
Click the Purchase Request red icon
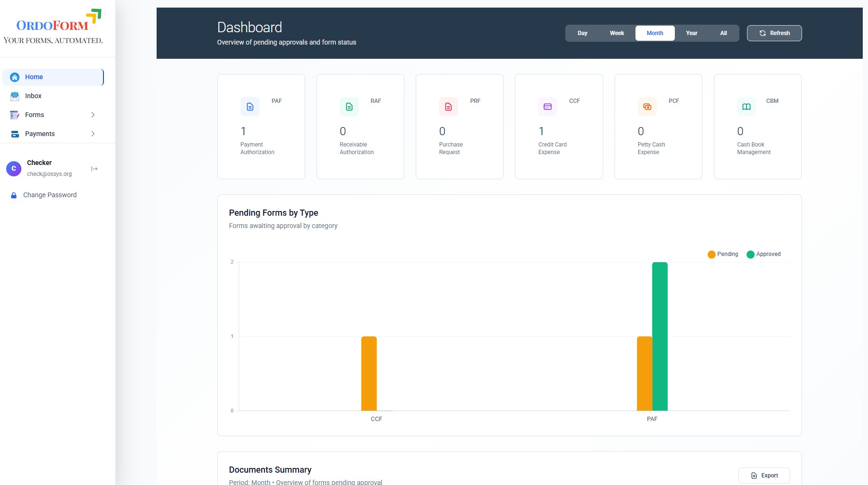[448, 107]
